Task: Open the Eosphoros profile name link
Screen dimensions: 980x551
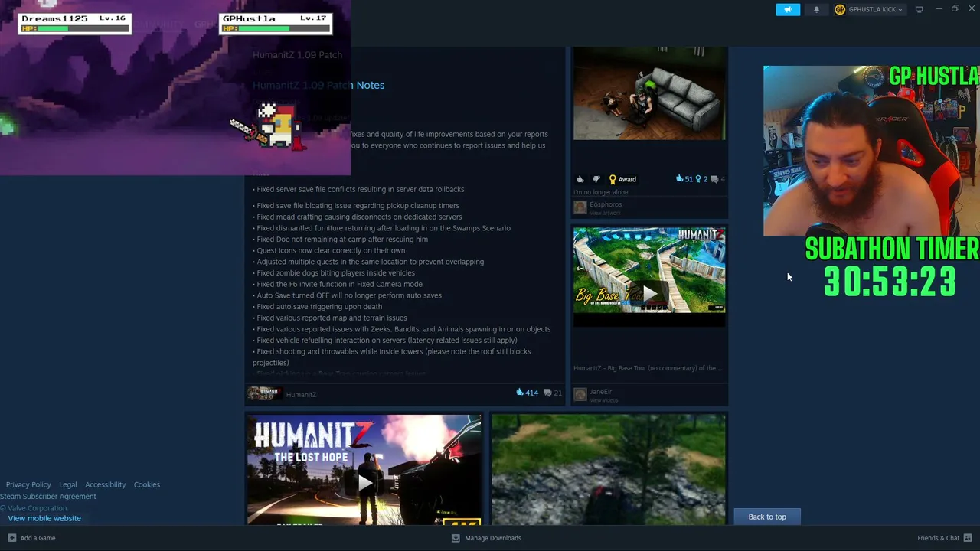Action: 606,204
